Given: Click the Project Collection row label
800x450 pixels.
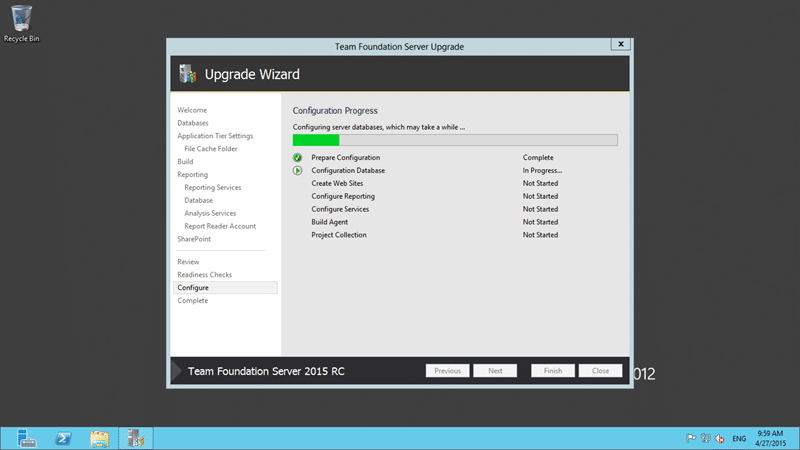Looking at the screenshot, I should point(339,235).
